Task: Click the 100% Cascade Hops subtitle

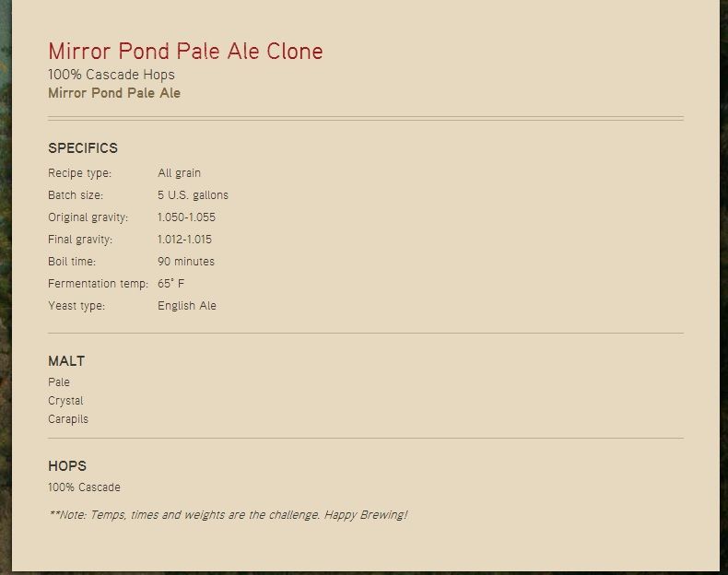Action: coord(112,75)
